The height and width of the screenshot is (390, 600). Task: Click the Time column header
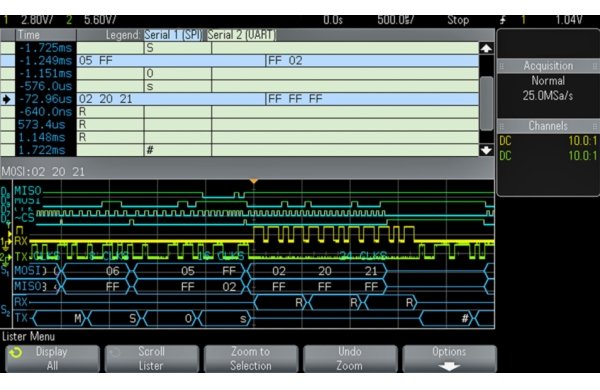pos(46,35)
